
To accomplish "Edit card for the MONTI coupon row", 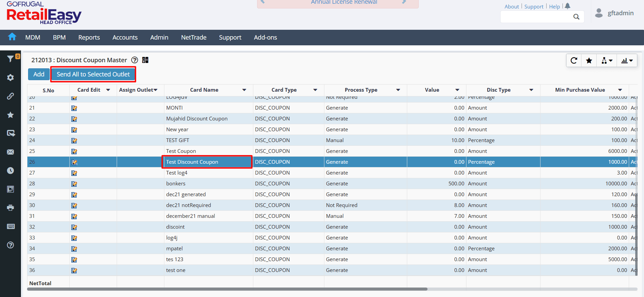I will click(x=74, y=108).
